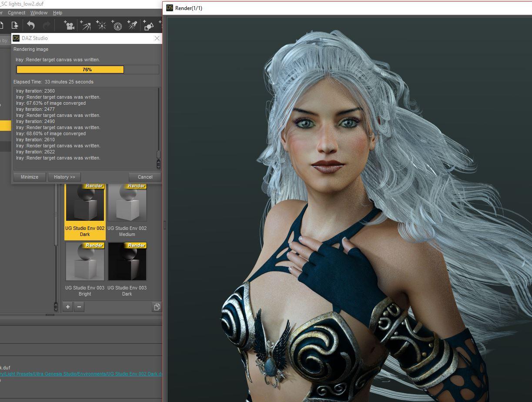Add a new spotlight
Image resolution: width=532 pixels, height=402 pixels.
pyautogui.click(x=133, y=25)
